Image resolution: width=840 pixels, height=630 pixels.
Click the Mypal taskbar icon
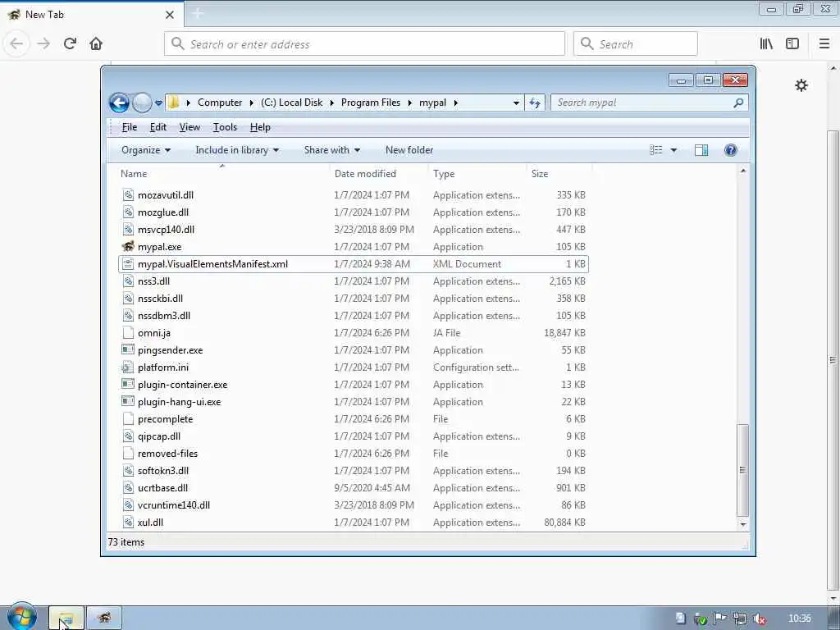[104, 618]
